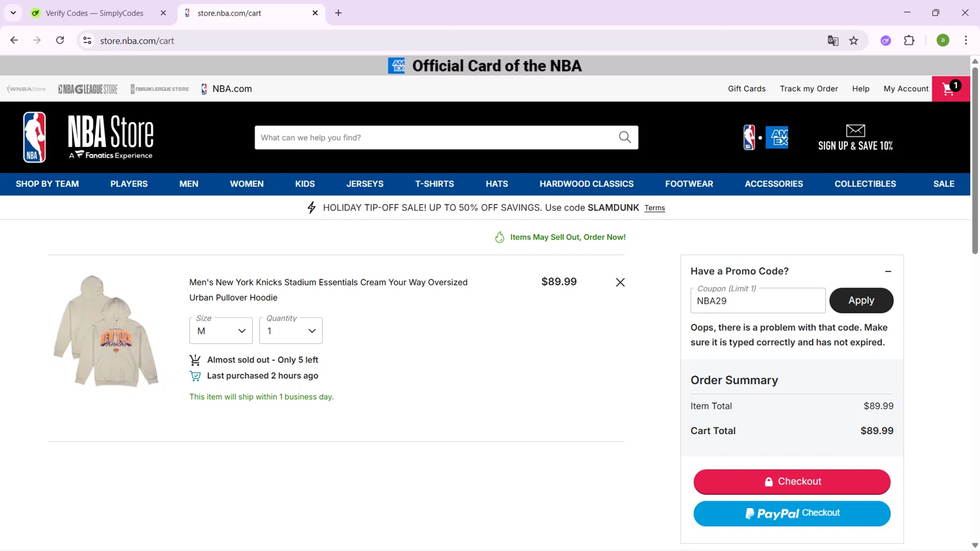Open the NBA 2K League Store link
Viewport: 980px width, 551px height.
tap(159, 89)
